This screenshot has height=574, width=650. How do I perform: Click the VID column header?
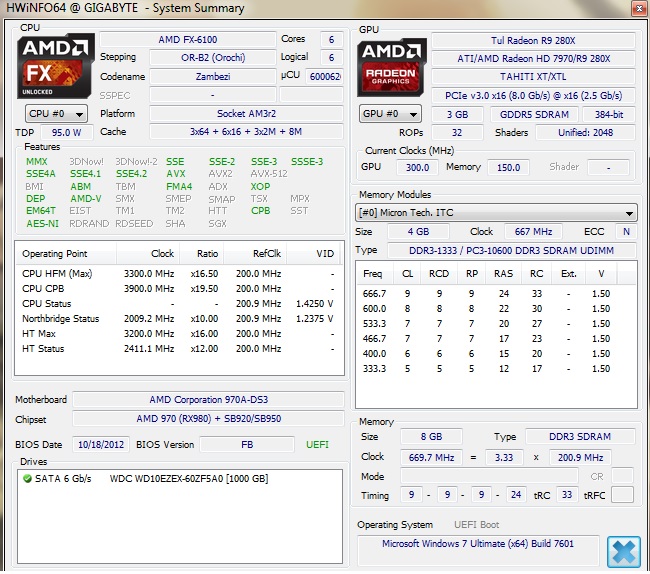[313, 254]
